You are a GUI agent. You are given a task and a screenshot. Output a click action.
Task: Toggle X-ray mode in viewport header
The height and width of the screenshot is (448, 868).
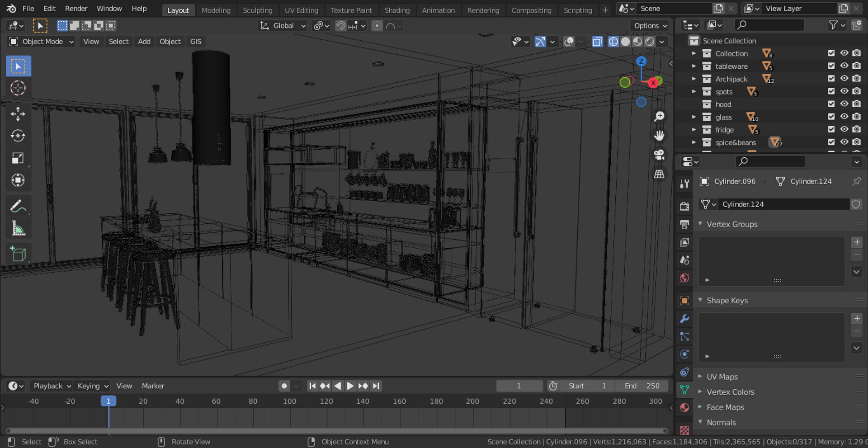coord(597,42)
